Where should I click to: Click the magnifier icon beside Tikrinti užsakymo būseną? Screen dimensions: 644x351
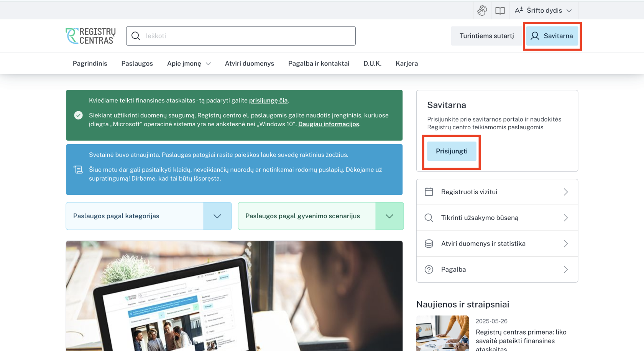coord(429,218)
